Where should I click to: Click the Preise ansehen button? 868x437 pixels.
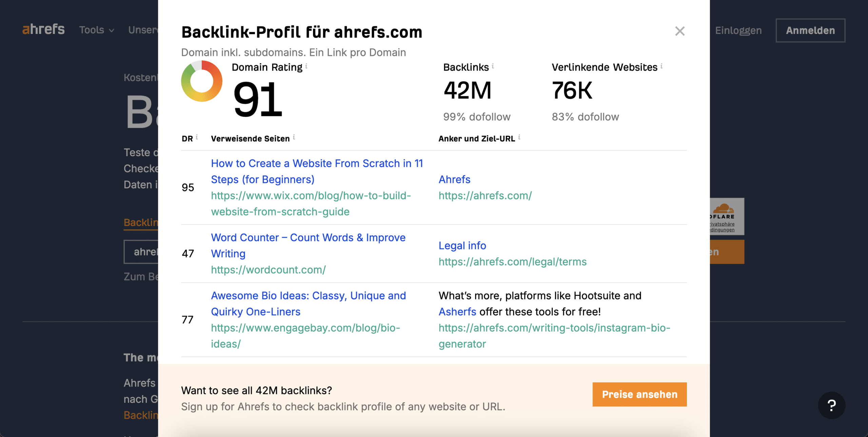click(639, 394)
